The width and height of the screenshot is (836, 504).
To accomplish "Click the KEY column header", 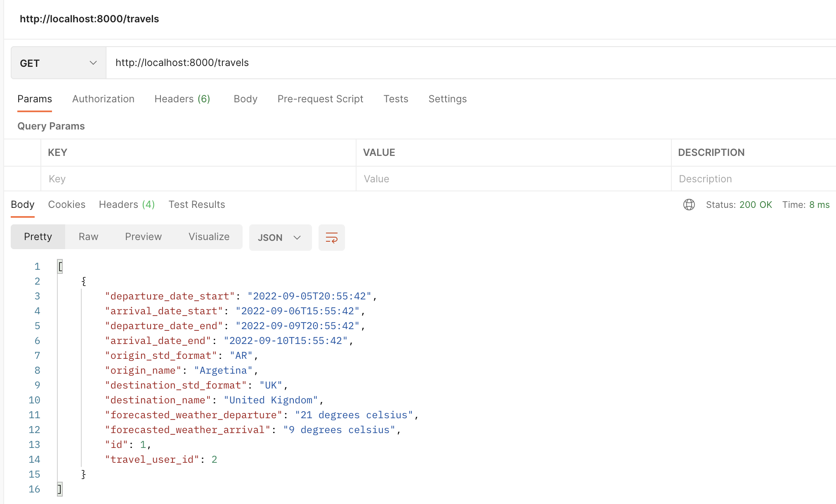I will click(57, 153).
